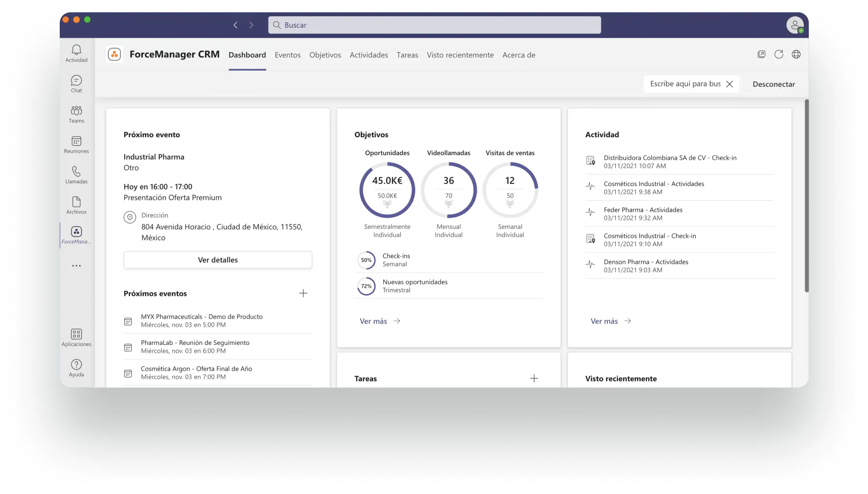868x494 pixels.
Task: Add a new task with Tareas plus
Action: [x=534, y=378]
